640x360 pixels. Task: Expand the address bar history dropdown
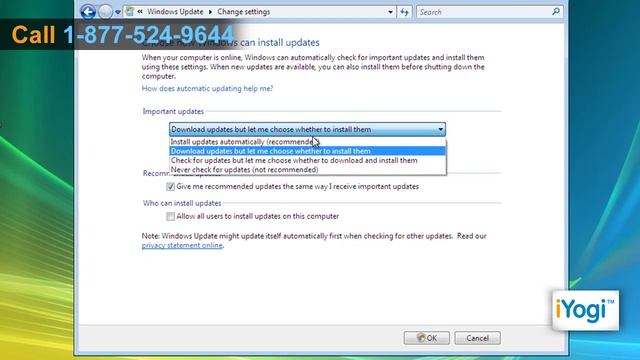(x=390, y=12)
